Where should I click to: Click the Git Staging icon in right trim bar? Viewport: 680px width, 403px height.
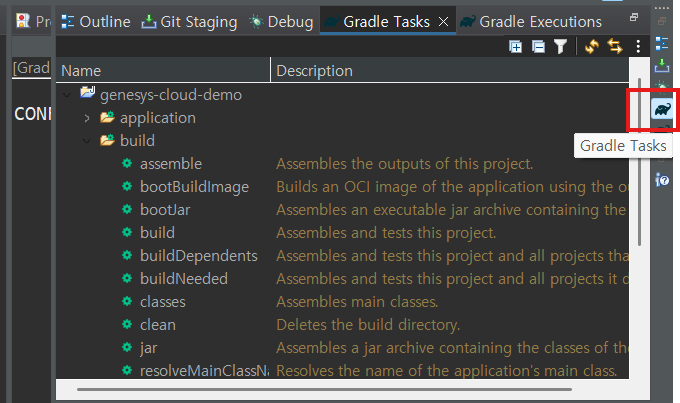(662, 65)
